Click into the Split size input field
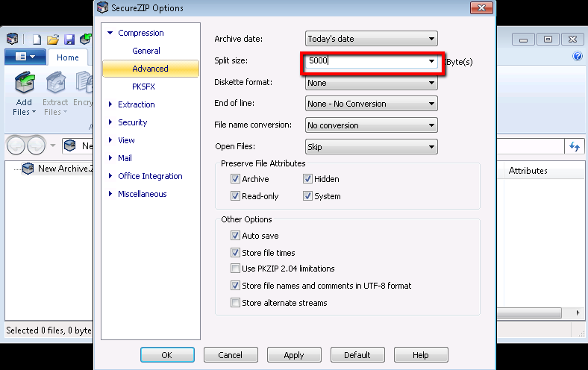This screenshot has width=588, height=370. click(364, 62)
